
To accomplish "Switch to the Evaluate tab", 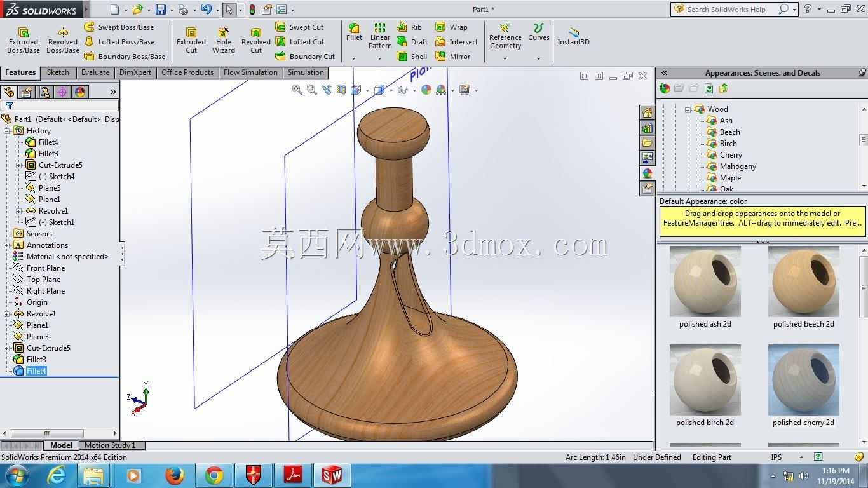I will pos(95,72).
